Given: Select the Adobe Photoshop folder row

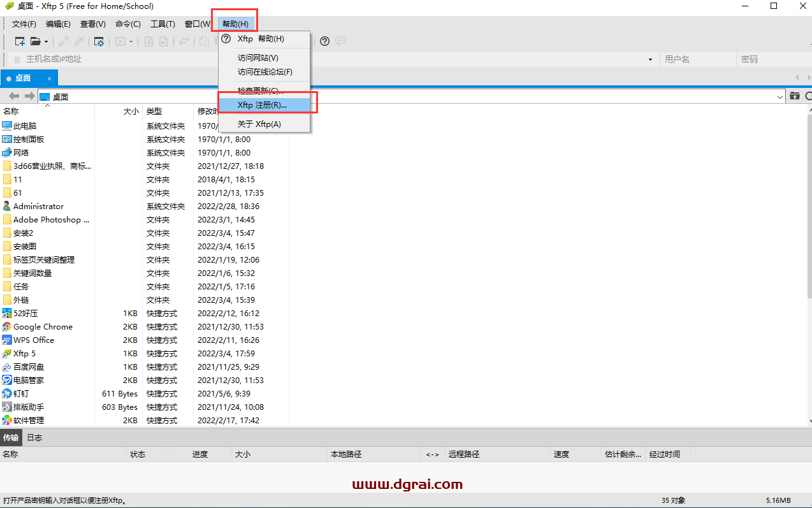Looking at the screenshot, I should point(145,220).
